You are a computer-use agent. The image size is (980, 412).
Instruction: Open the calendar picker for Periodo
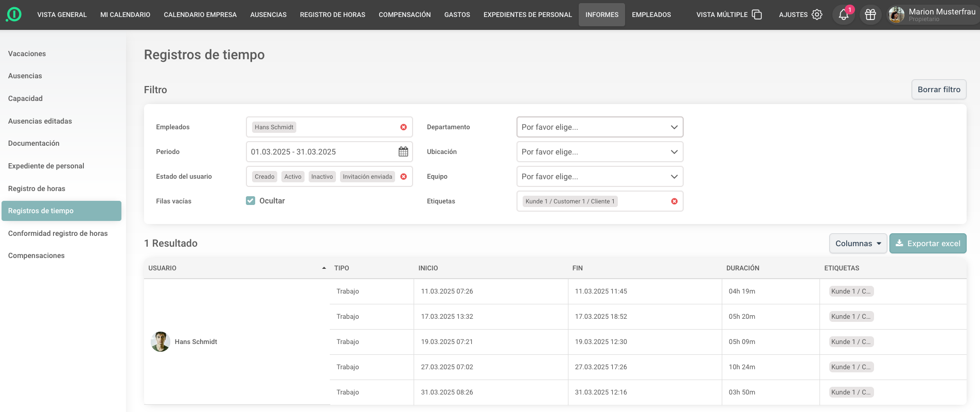coord(403,152)
